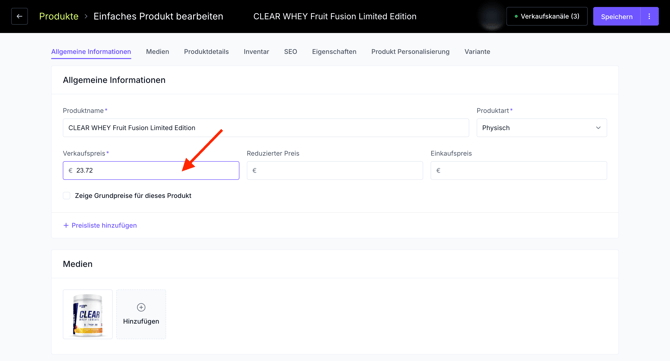Focus the Verkaufspreis input field

[x=151, y=170]
